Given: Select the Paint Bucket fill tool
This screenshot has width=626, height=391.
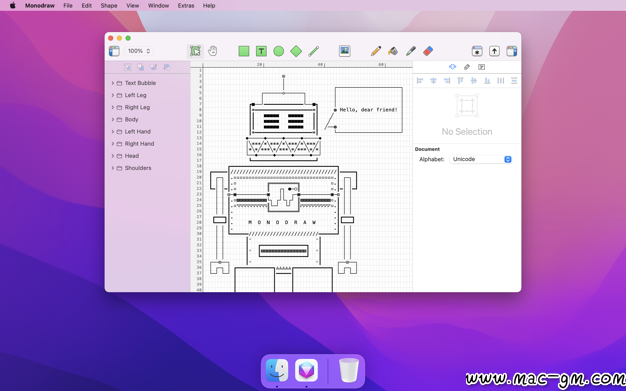Looking at the screenshot, I should (393, 51).
